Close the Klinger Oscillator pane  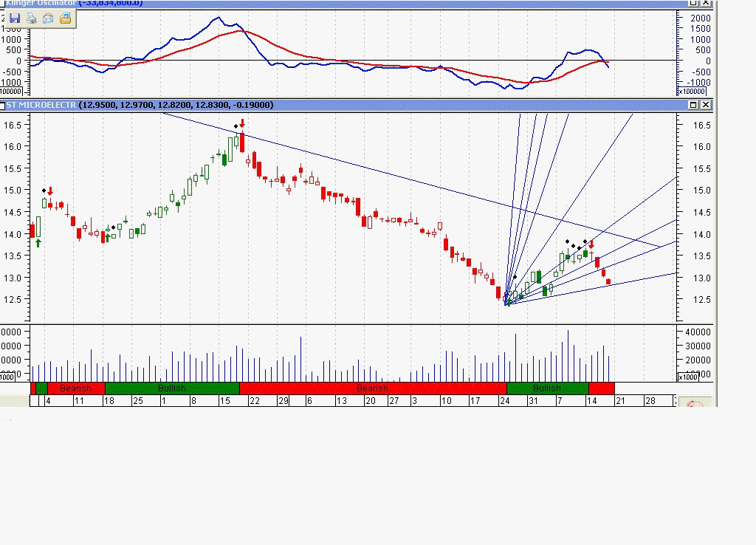[x=706, y=4]
